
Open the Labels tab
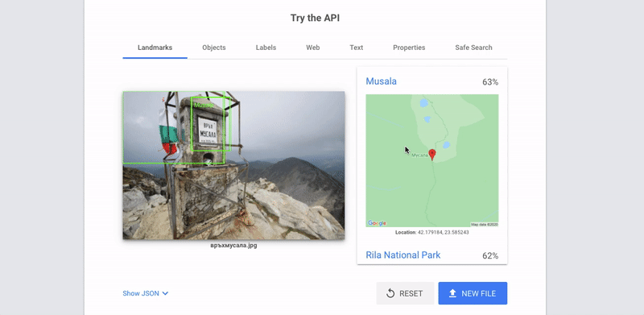(266, 48)
